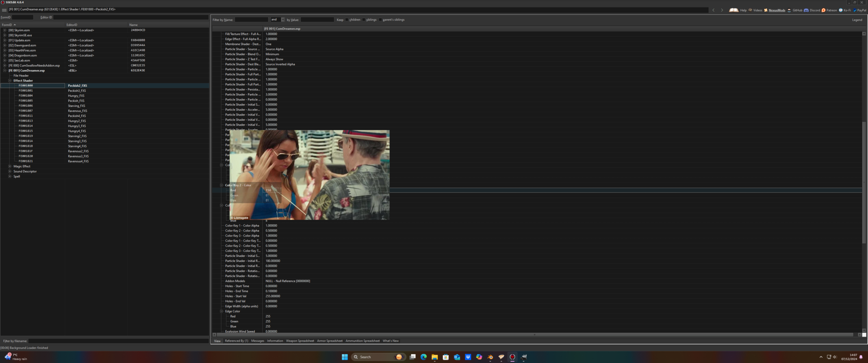The height and width of the screenshot is (363, 868).
Task: Go back with the left navigation arrow
Action: click(713, 10)
